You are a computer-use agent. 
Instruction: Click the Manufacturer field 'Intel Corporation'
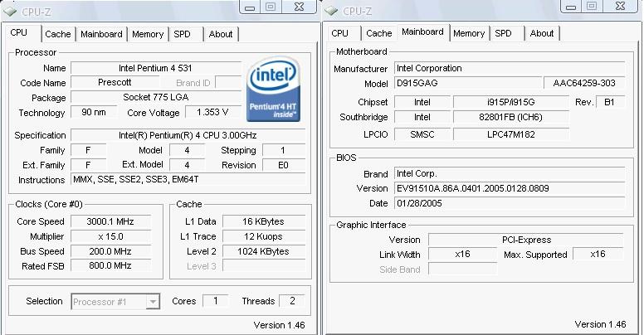[510, 68]
